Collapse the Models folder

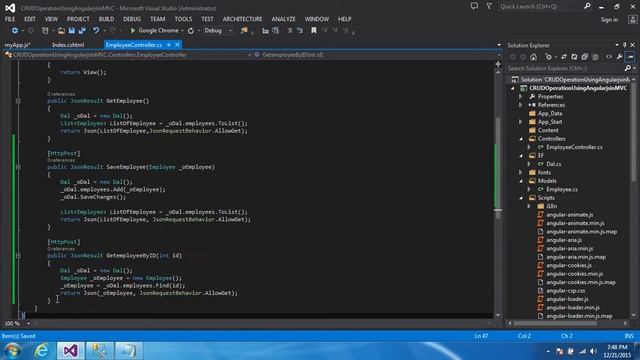tap(521, 181)
